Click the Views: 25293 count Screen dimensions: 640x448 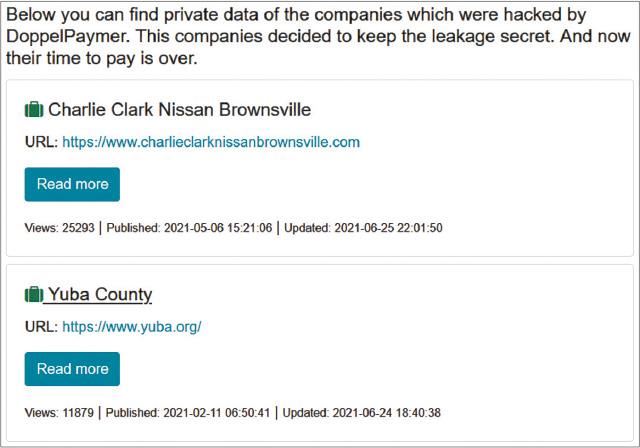[x=59, y=228]
